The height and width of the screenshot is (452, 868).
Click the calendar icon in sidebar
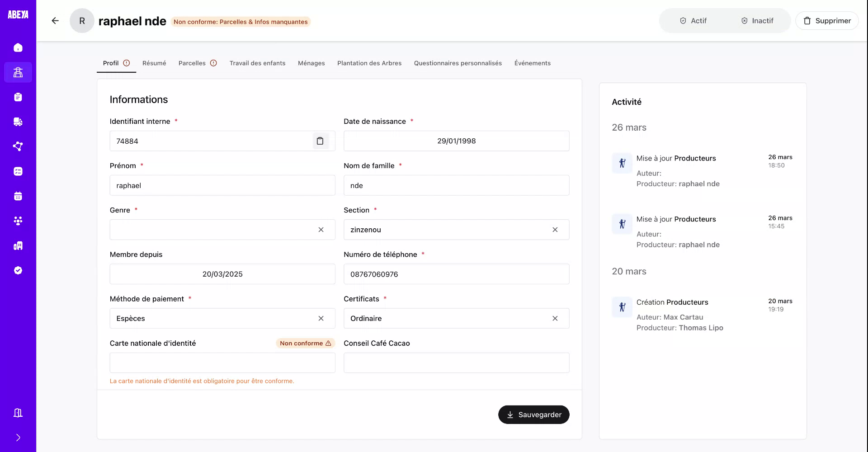click(x=18, y=196)
